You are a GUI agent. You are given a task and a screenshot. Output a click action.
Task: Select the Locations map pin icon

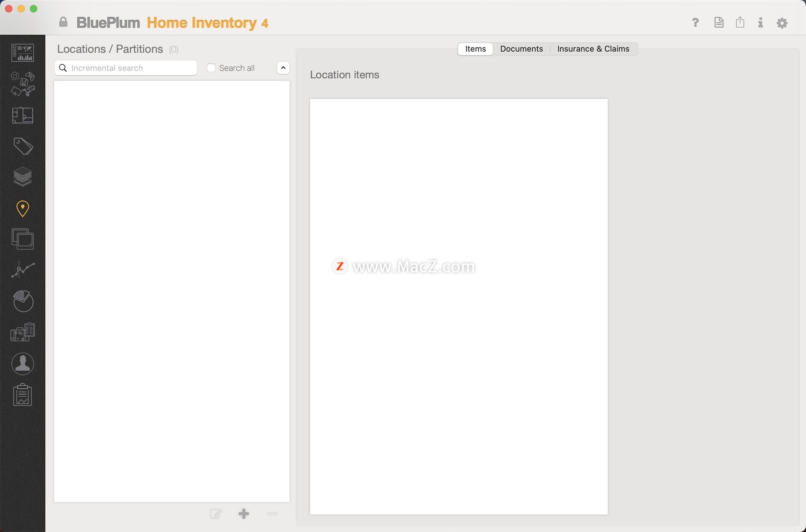coord(23,208)
